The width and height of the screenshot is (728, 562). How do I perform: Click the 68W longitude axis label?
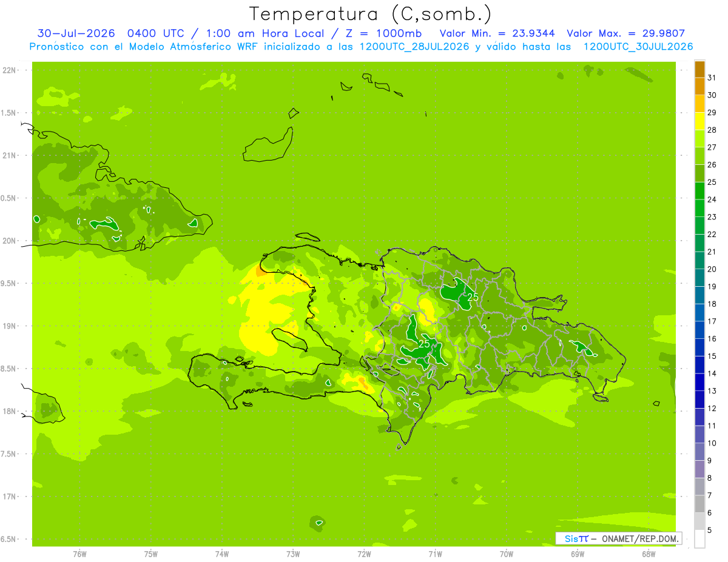pos(648,554)
